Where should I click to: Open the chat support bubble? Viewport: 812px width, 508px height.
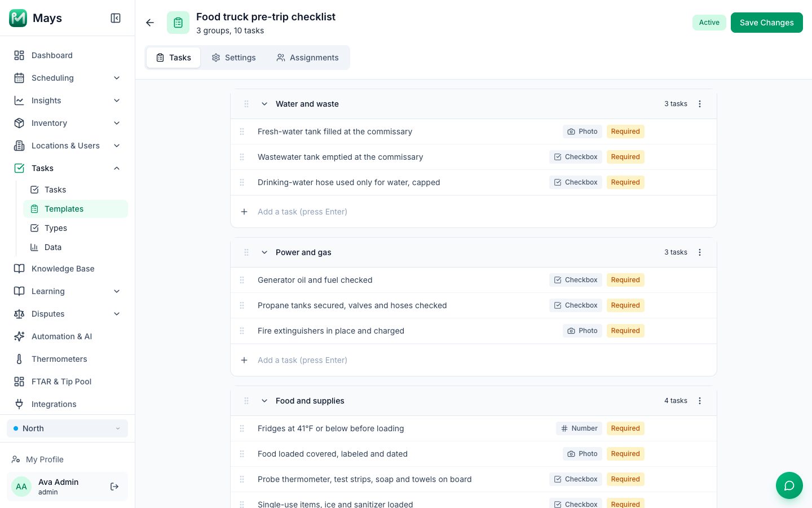789,485
